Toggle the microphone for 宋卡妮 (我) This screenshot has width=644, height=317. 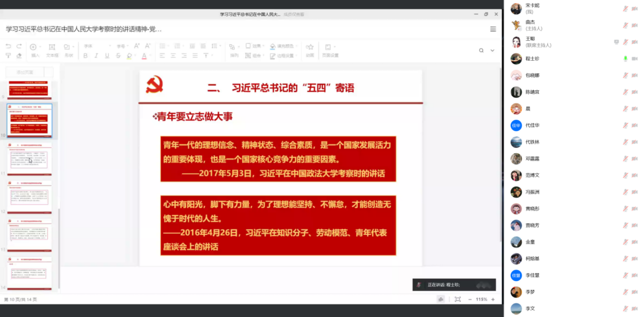pyautogui.click(x=625, y=9)
